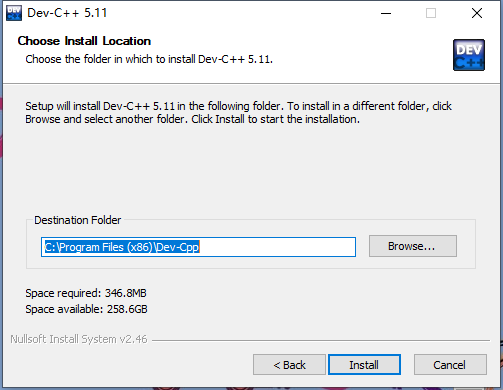Screen dimensions: 503x390
Task: Click the Dev-C++ 5.11 window title text
Action: (67, 13)
